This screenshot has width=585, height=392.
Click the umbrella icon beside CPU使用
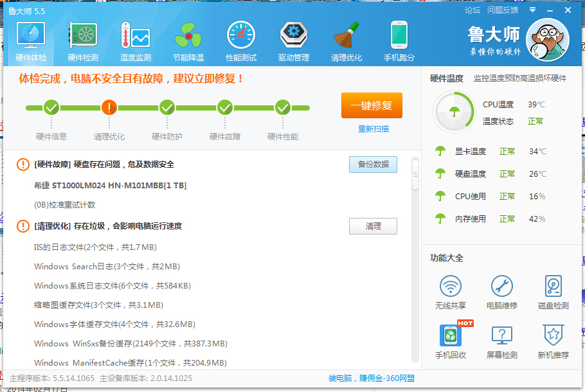pos(440,196)
